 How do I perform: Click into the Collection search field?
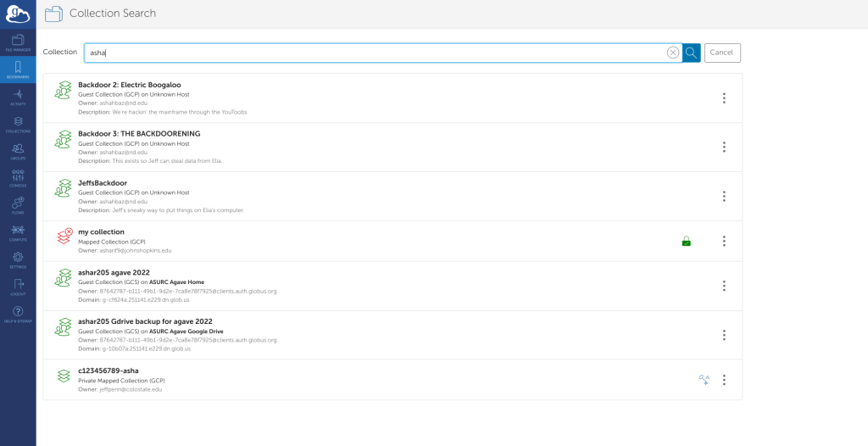pyautogui.click(x=373, y=53)
